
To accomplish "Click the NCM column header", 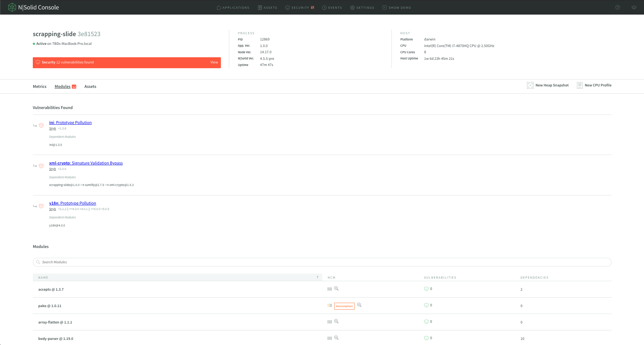I will (331, 278).
